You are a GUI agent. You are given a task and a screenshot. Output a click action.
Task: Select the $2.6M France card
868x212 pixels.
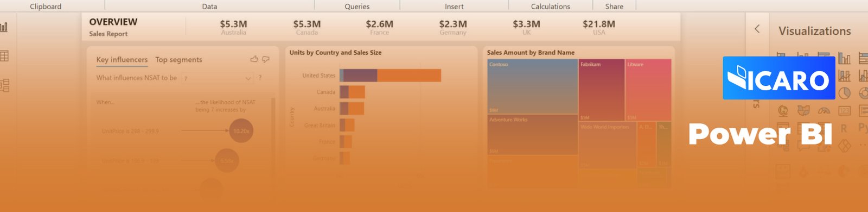click(380, 27)
